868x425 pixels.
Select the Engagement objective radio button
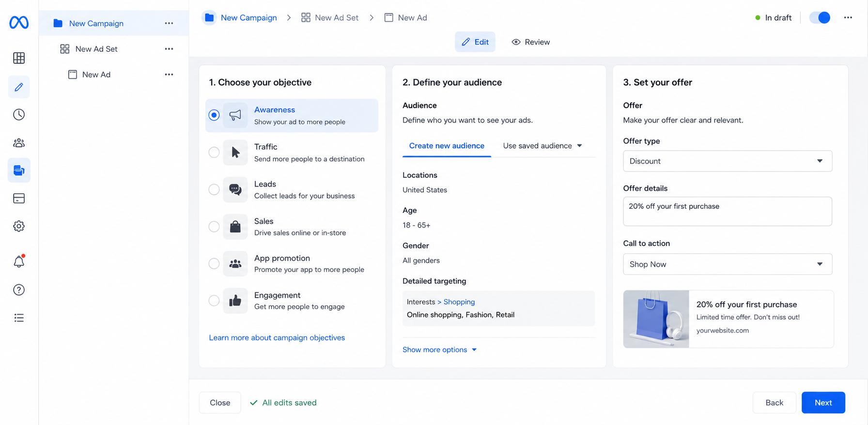click(x=214, y=301)
